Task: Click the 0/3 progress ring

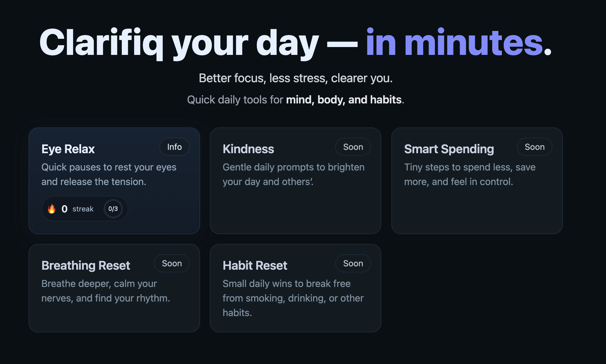Action: tap(113, 209)
